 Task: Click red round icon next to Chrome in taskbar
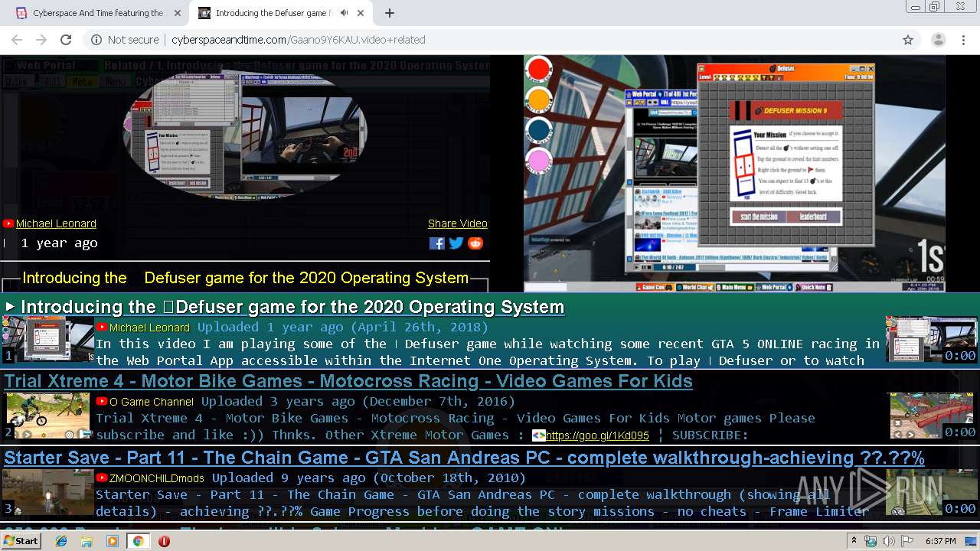pos(164,541)
